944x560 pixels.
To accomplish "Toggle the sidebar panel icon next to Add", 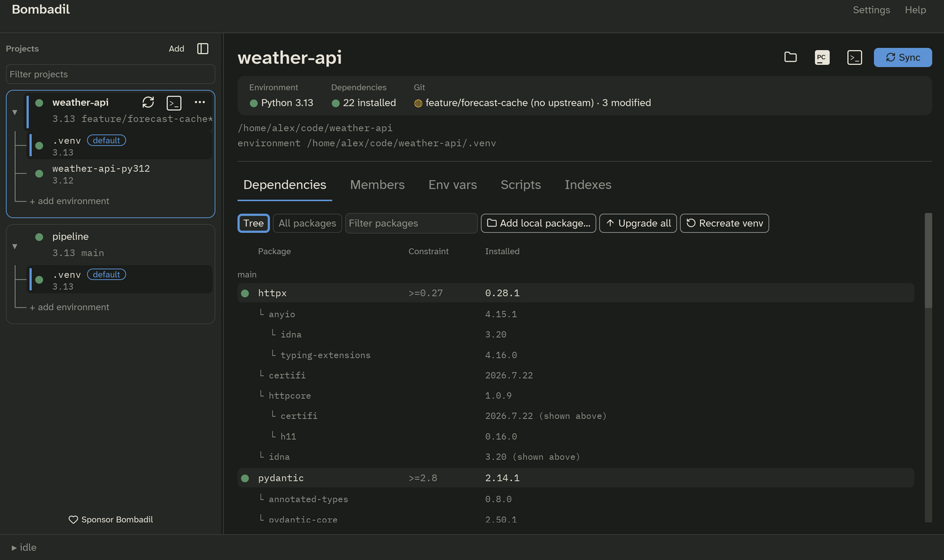I will click(202, 49).
